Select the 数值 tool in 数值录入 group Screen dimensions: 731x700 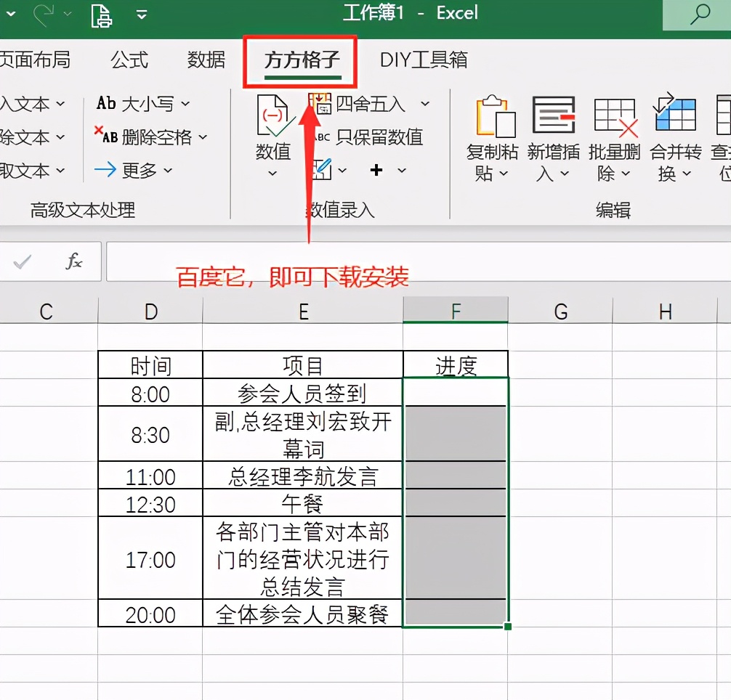click(273, 134)
